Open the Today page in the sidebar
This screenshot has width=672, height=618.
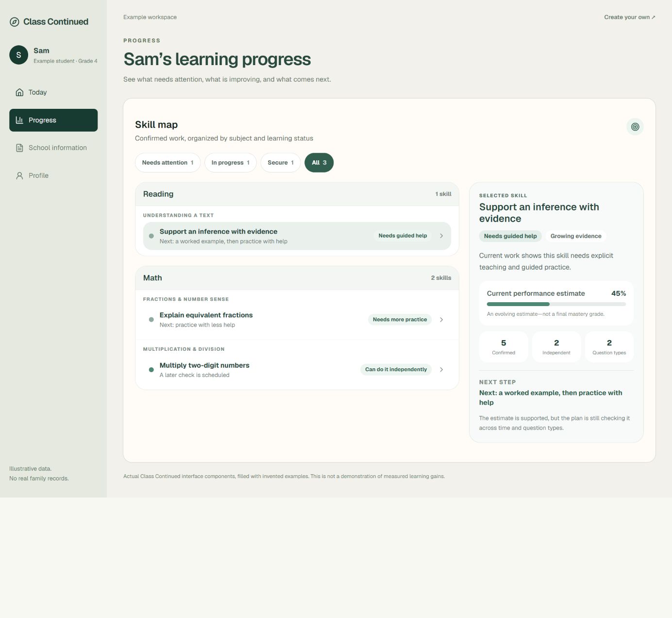point(53,92)
